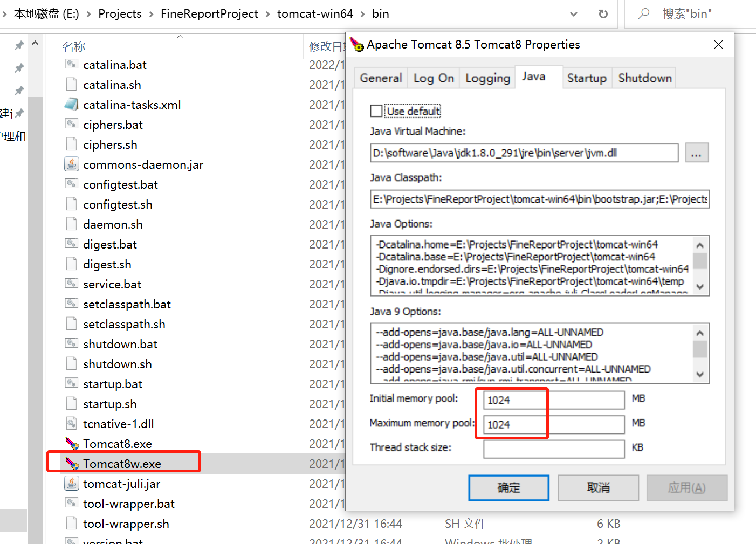Select the version.bat file icon
Image resolution: width=756 pixels, height=544 pixels.
[x=72, y=540]
